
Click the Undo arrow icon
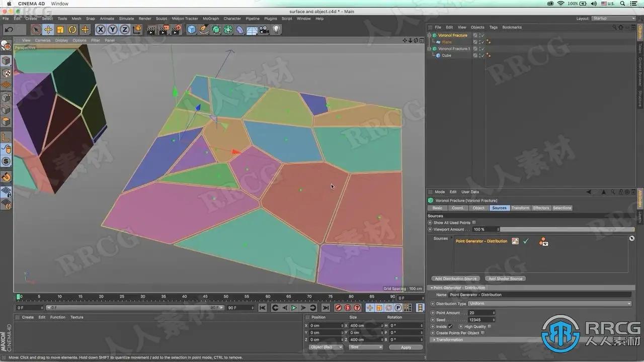(9, 30)
